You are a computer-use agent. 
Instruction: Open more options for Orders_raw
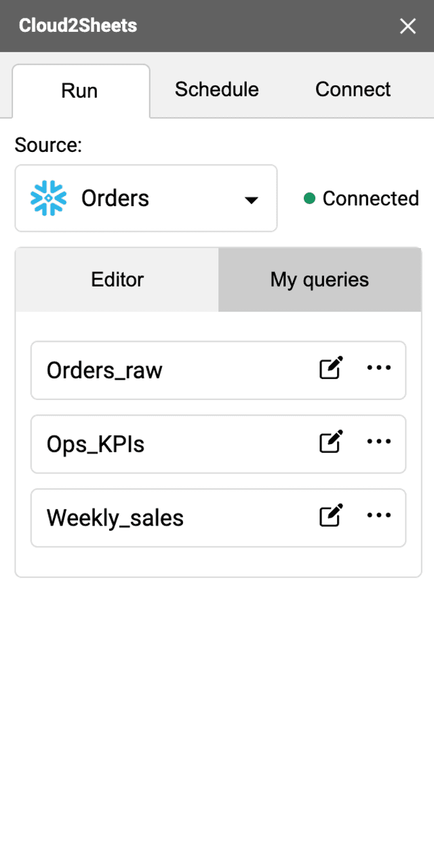379,368
